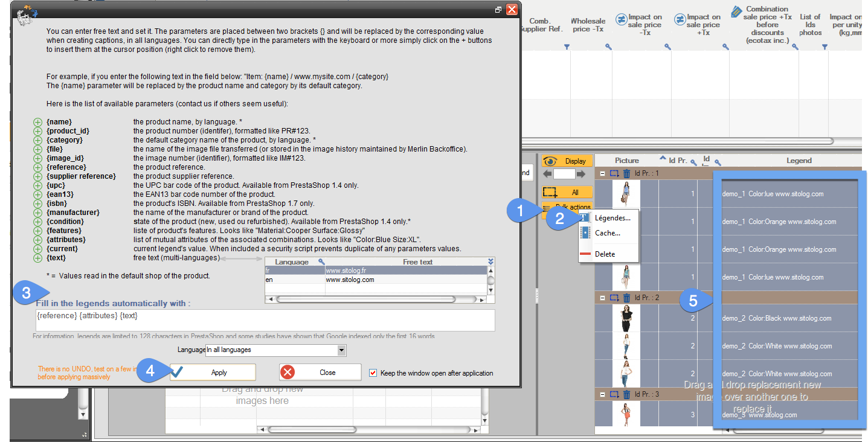
Task: Choose 'Légendes...' from the bulk actions menu
Action: click(612, 218)
